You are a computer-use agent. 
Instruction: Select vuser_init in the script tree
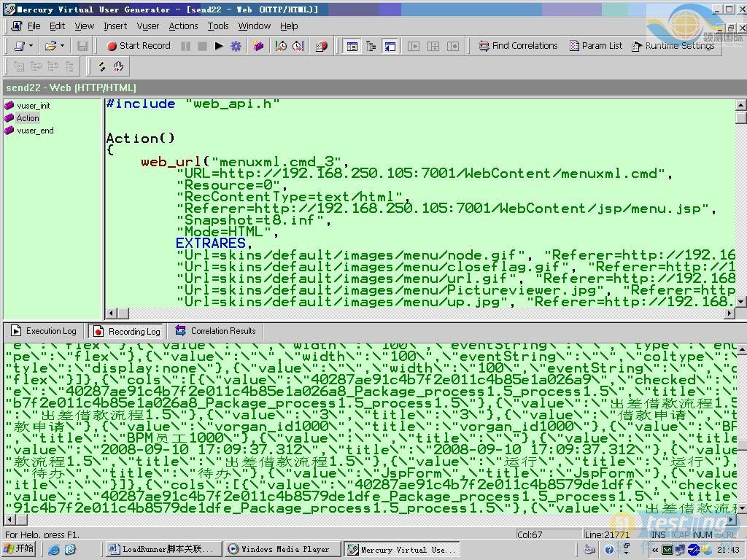point(33,106)
